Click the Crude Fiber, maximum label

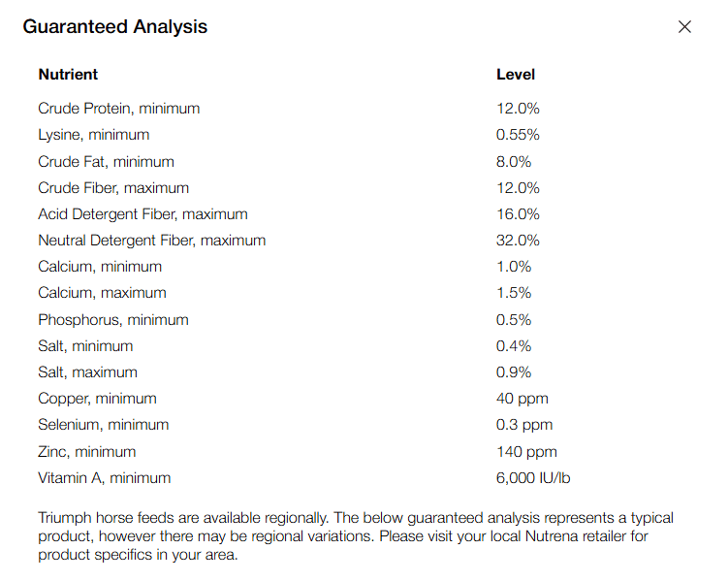[113, 188]
